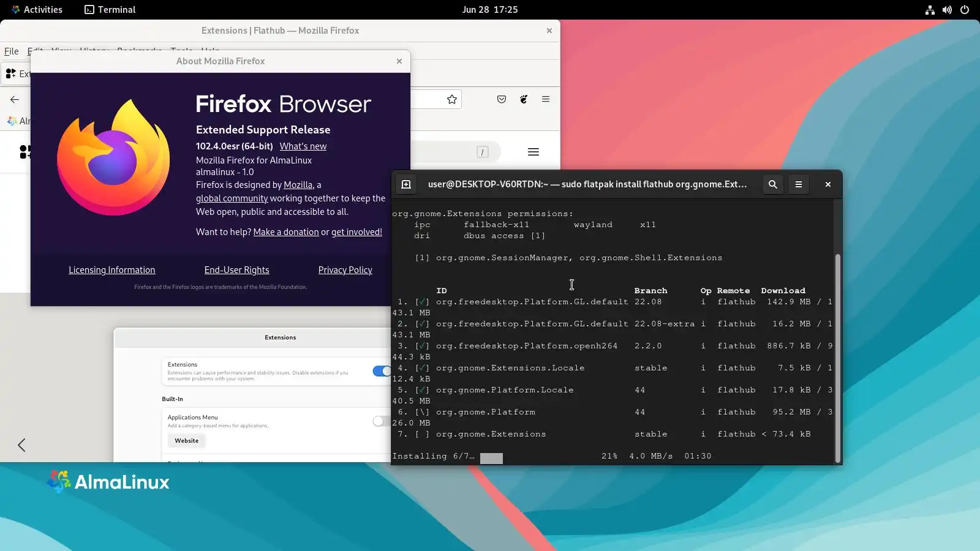
Task: Open the Activities overview
Action: [37, 10]
